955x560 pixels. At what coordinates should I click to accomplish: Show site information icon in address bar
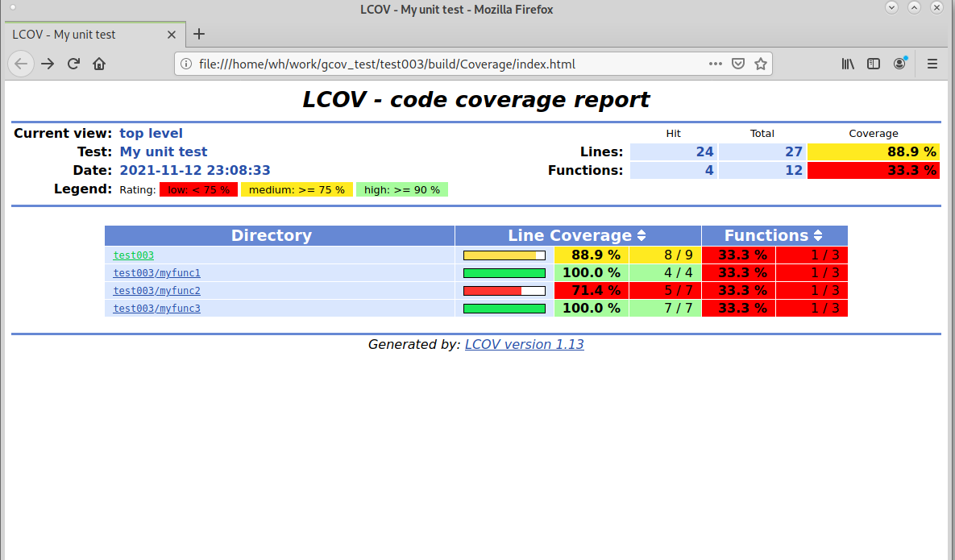[x=186, y=64]
